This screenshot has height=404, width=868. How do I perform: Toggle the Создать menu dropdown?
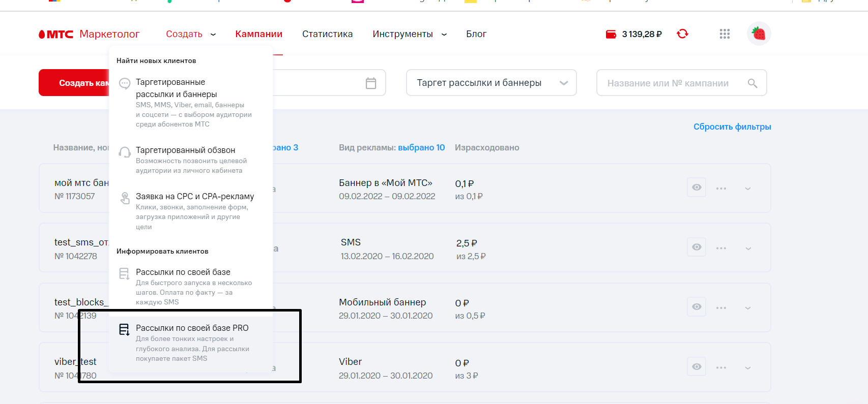click(191, 34)
